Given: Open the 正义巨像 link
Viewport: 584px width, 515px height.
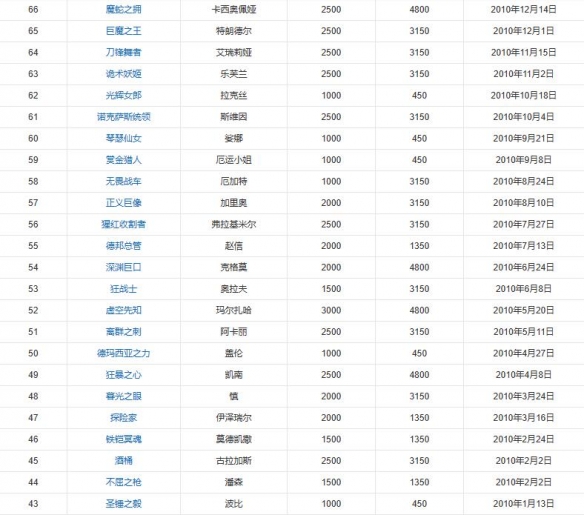Looking at the screenshot, I should pyautogui.click(x=124, y=203).
